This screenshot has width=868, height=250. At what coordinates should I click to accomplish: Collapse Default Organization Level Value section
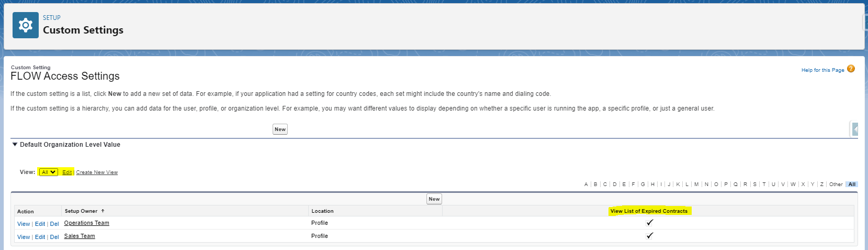(x=15, y=145)
